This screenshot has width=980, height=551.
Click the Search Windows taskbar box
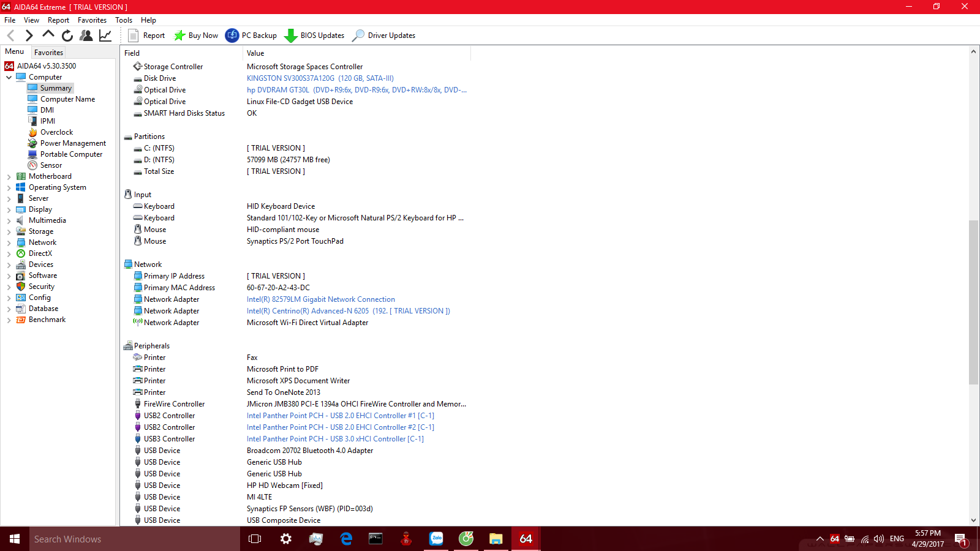[x=135, y=539]
